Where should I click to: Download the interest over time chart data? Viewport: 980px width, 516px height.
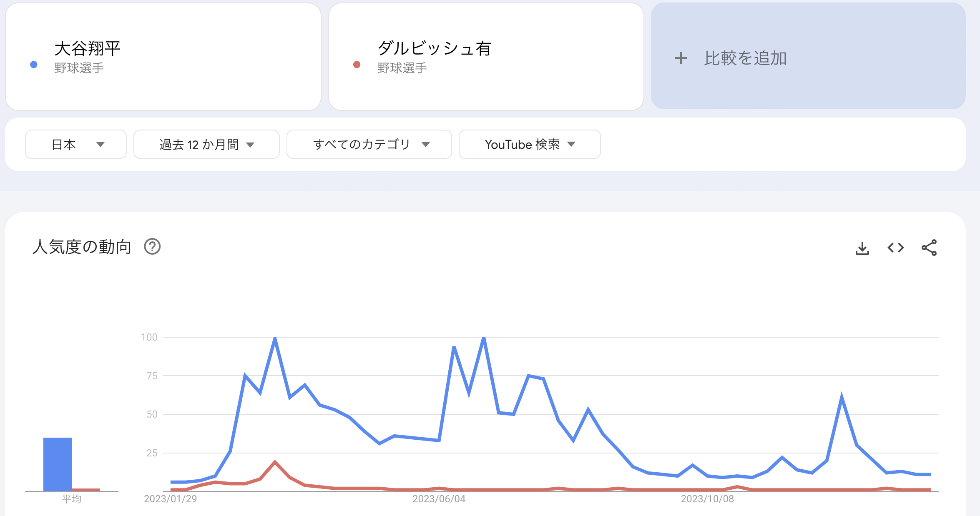point(862,248)
